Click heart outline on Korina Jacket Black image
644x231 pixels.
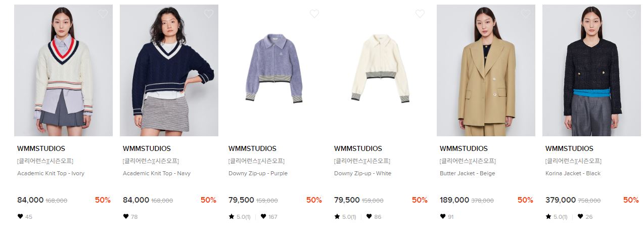click(x=631, y=14)
